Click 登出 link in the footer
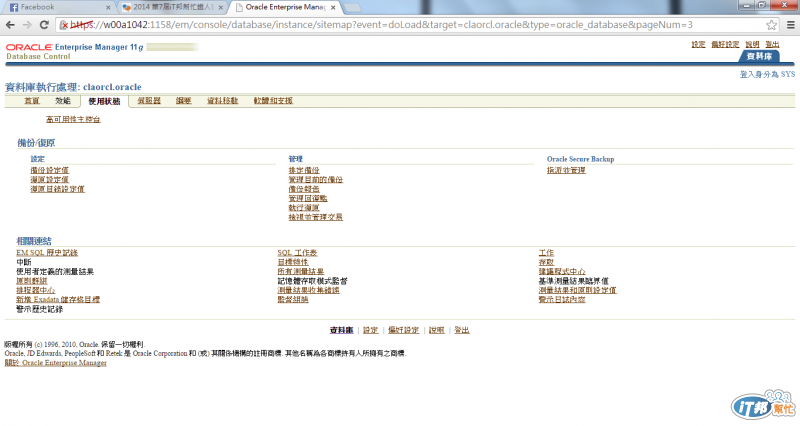 coord(462,330)
